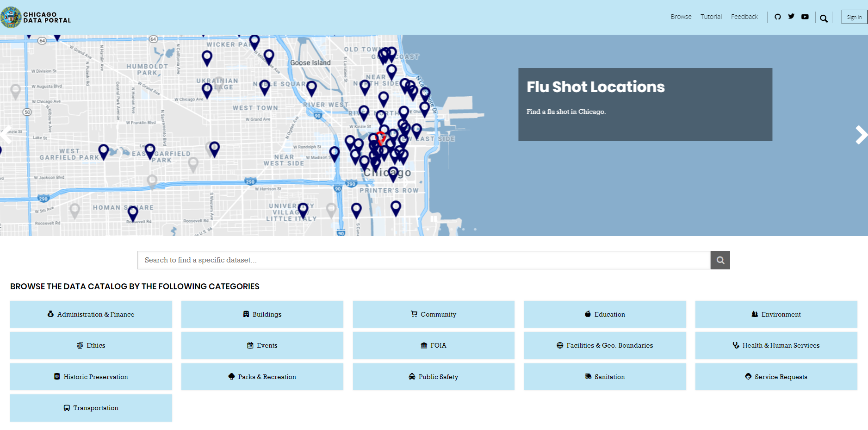Image resolution: width=868 pixels, height=430 pixels.
Task: Click the header search magnifier icon
Action: (824, 19)
